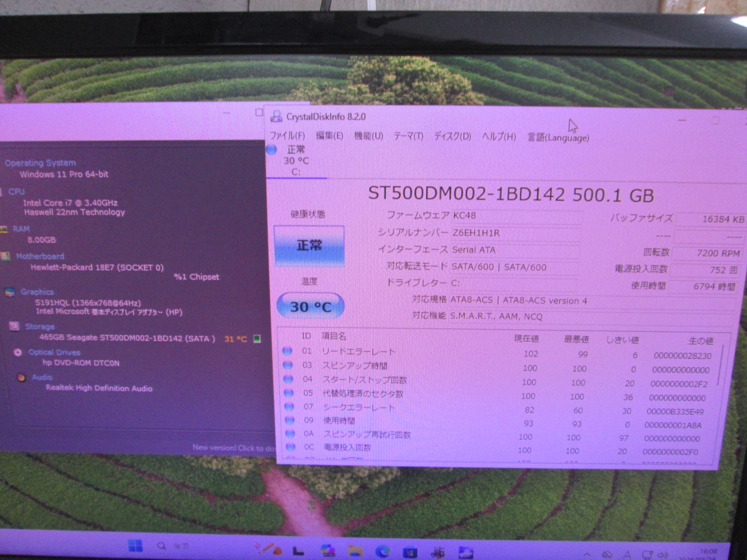
Task: Click the 正常 health status button
Action: [x=309, y=245]
